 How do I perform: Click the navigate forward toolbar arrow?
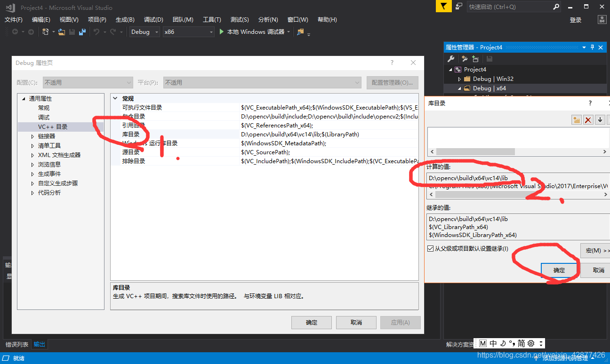point(31,32)
